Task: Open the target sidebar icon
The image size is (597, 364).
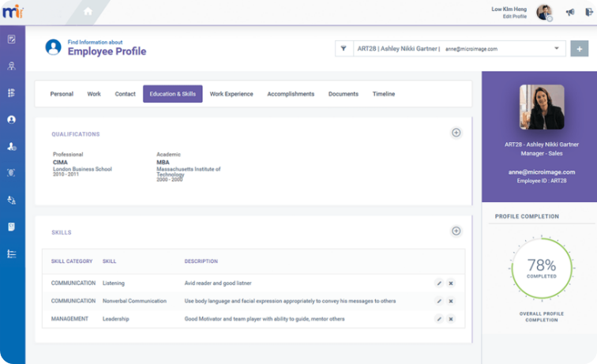Action: pos(11,173)
